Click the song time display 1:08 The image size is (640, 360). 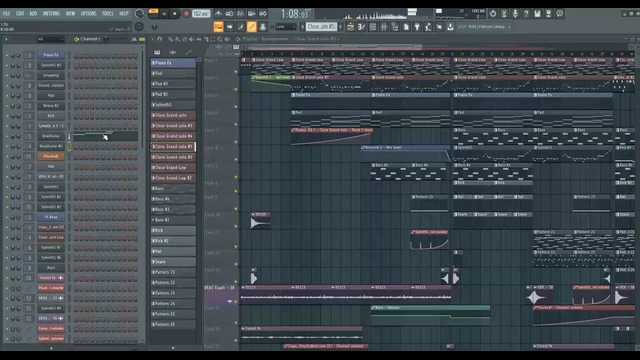coord(294,14)
